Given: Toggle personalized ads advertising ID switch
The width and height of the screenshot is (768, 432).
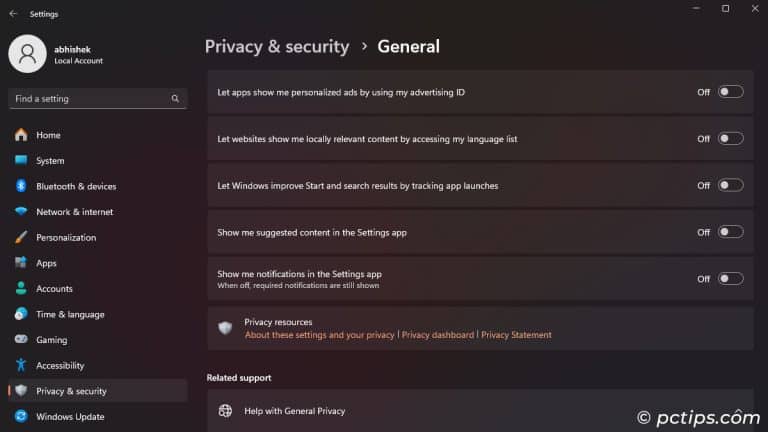Looking at the screenshot, I should click(730, 92).
